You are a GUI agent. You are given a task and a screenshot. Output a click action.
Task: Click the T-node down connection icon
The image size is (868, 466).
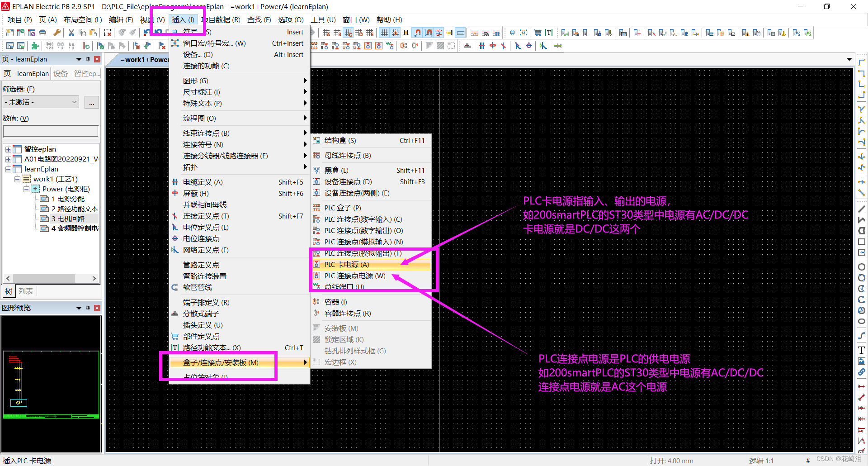click(x=862, y=109)
